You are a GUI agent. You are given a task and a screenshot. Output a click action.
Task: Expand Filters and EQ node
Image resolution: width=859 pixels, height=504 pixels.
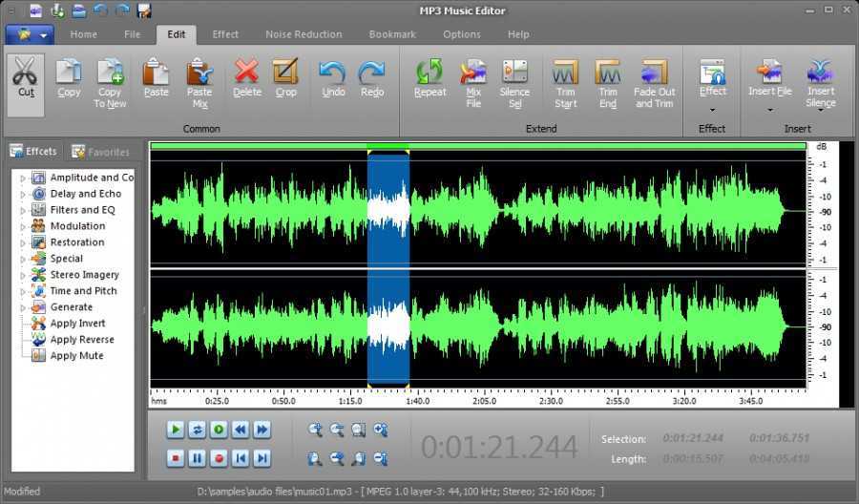[23, 210]
